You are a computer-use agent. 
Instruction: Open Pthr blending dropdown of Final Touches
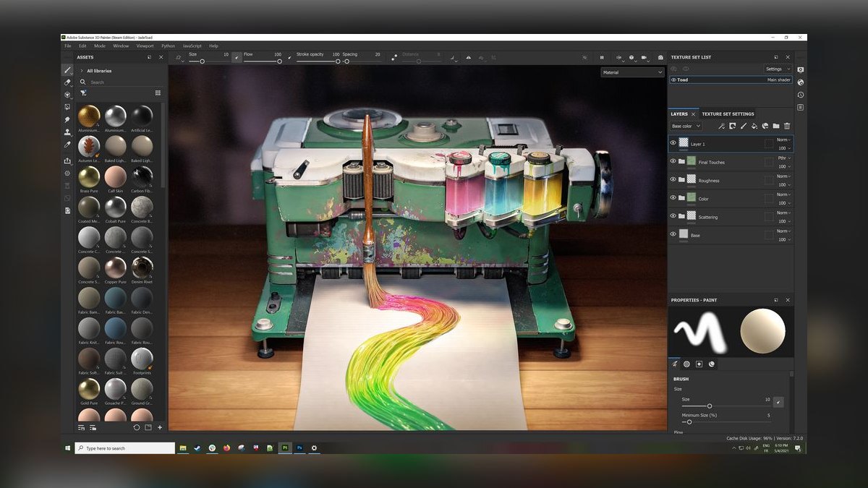784,158
